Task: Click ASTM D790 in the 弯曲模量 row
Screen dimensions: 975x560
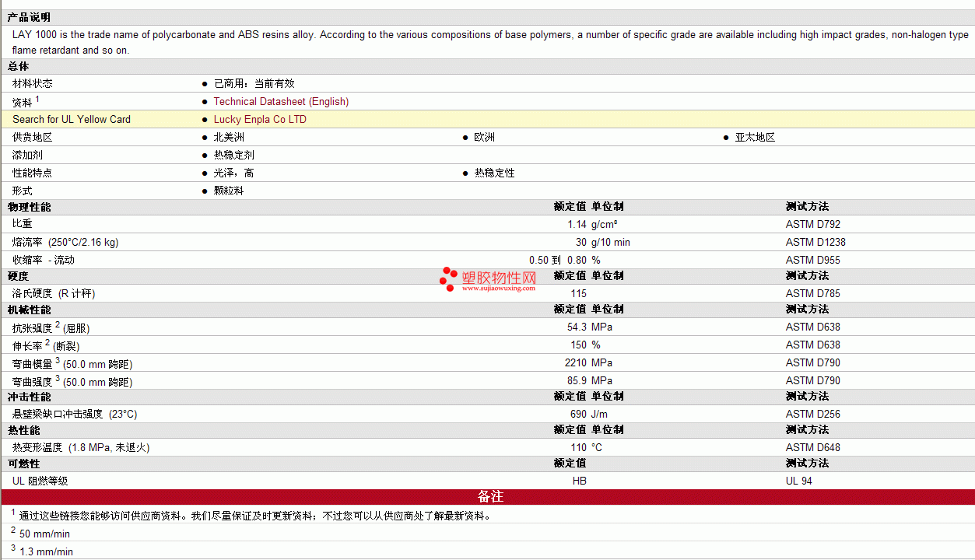Action: [x=813, y=363]
